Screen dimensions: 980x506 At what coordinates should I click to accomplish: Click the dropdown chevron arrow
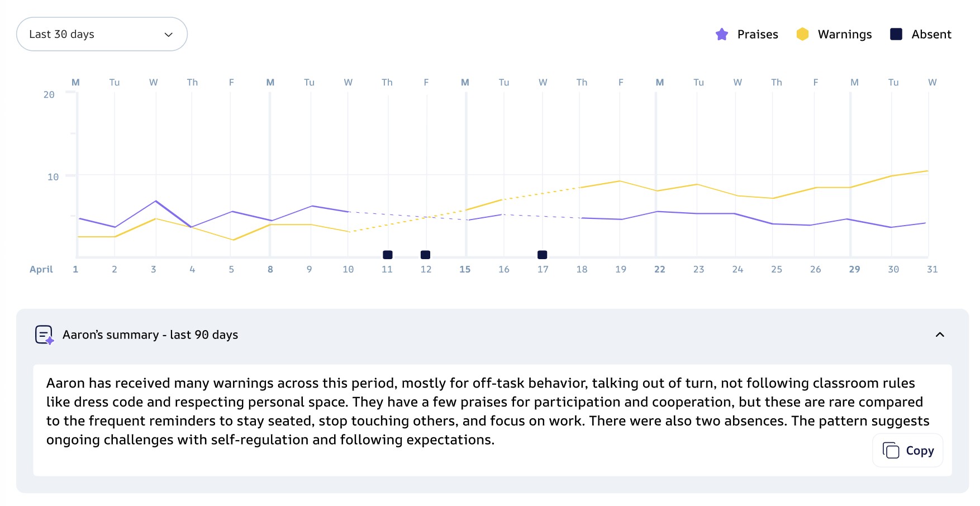168,35
